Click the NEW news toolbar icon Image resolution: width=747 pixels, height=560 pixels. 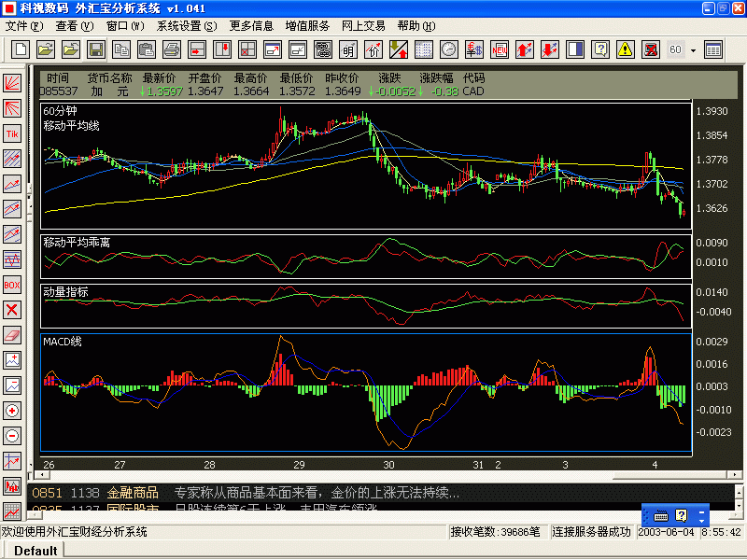[x=500, y=49]
